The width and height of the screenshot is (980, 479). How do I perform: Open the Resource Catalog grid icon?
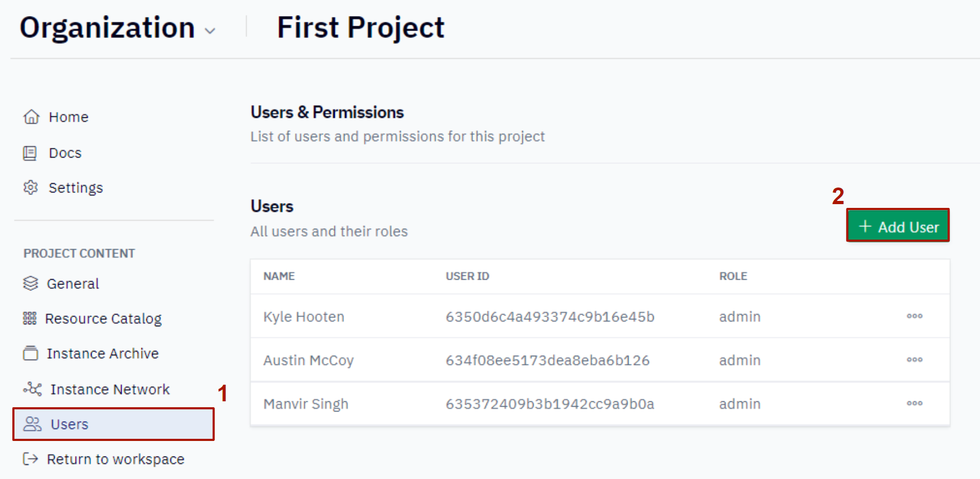[x=29, y=318]
